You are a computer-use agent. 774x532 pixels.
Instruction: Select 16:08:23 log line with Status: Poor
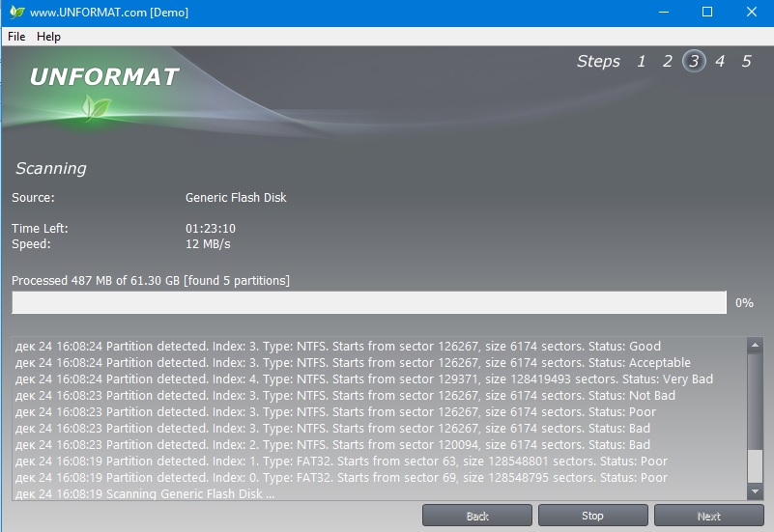click(335, 411)
